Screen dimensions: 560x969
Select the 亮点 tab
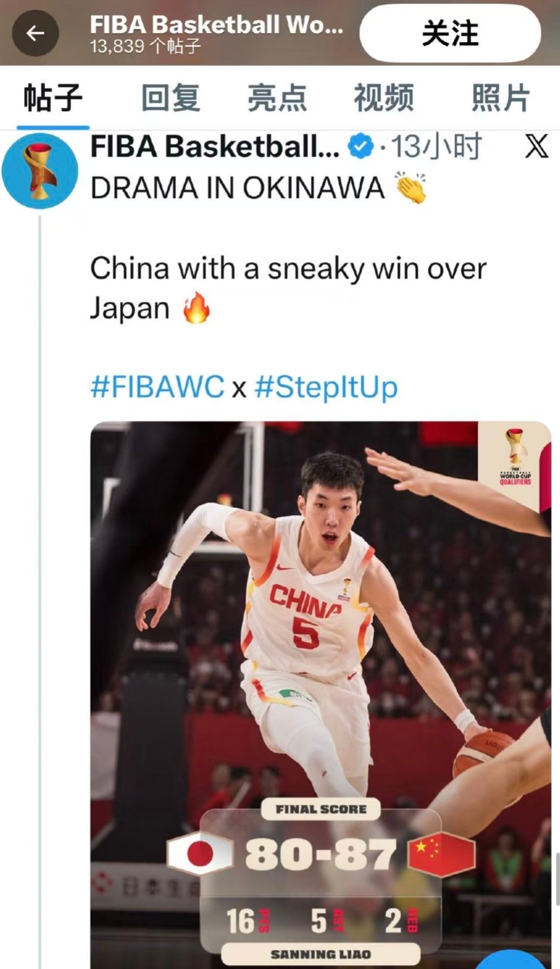click(x=277, y=98)
